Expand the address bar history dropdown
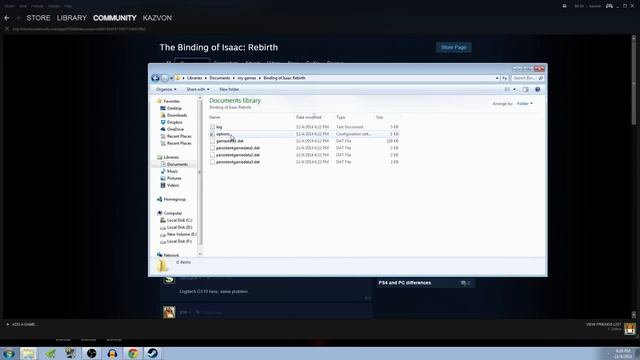 point(497,78)
